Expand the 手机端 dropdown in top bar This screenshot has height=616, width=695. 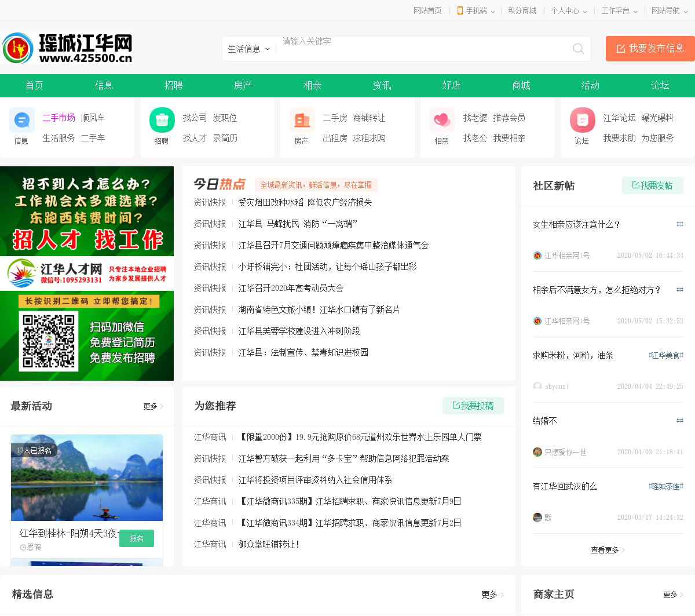point(476,10)
